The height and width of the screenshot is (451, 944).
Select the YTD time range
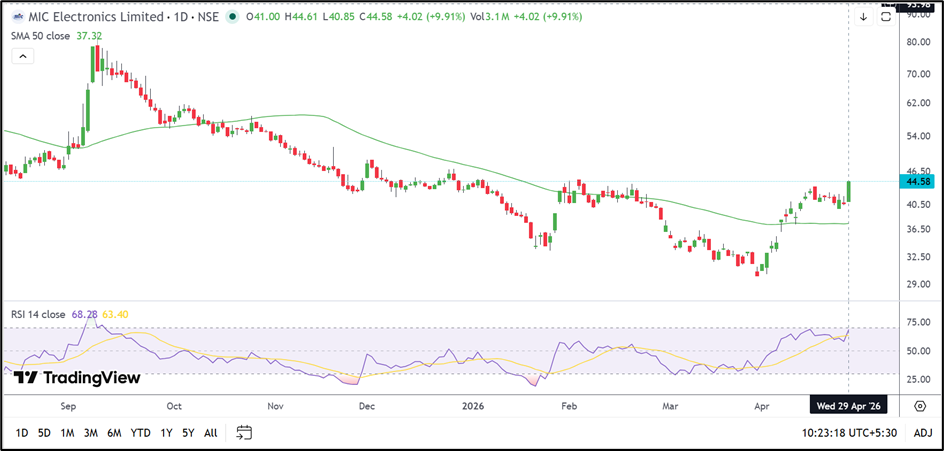[140, 433]
